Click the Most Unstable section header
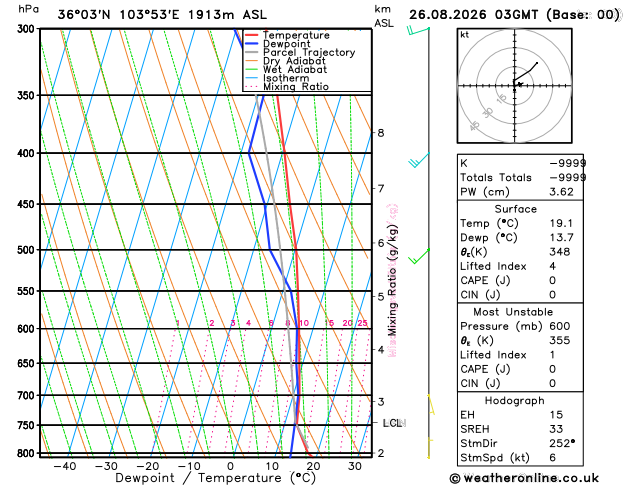This screenshot has height=486, width=629. (x=513, y=312)
